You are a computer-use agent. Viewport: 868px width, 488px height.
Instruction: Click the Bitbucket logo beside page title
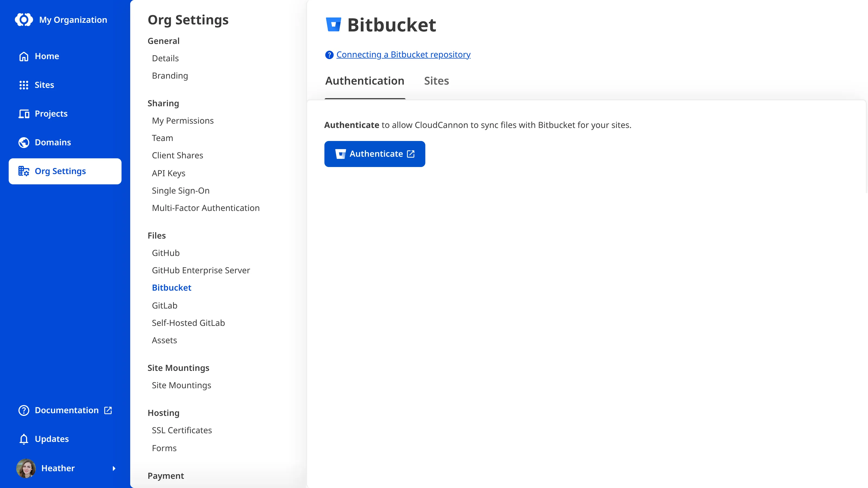[333, 25]
